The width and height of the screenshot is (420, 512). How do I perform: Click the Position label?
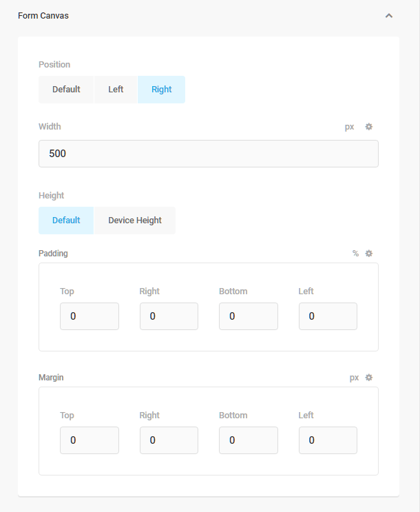[54, 64]
